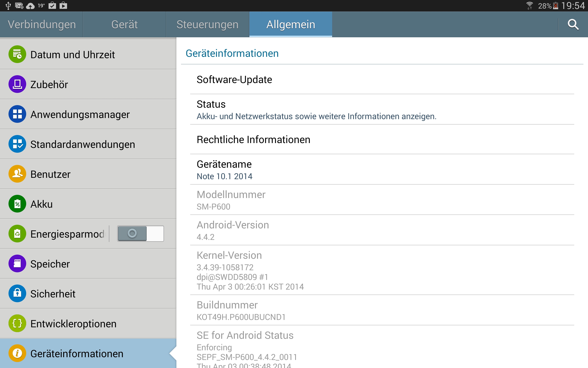Tap the cloud upload notification icon
This screenshot has height=368, width=588.
30,6
